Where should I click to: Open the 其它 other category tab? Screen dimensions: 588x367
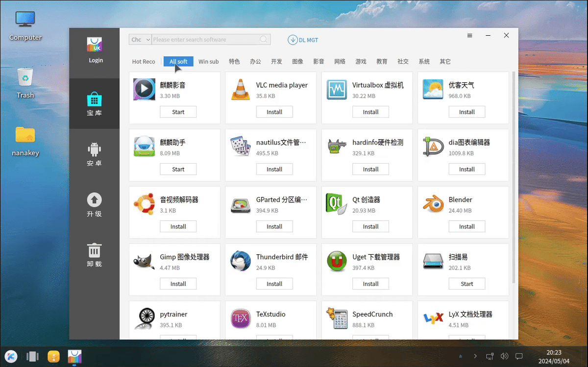[445, 62]
